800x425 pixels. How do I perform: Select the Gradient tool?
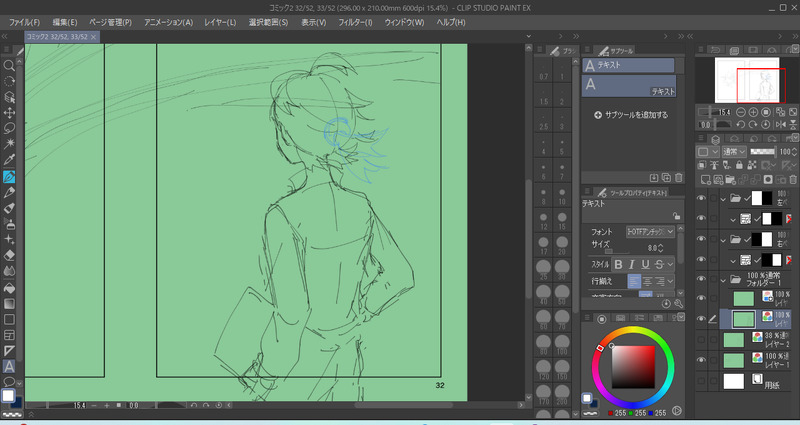coord(9,304)
